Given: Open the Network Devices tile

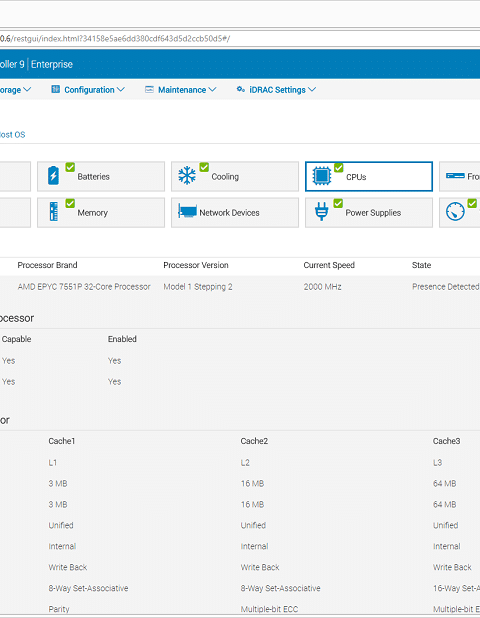Looking at the screenshot, I should click(x=235, y=212).
